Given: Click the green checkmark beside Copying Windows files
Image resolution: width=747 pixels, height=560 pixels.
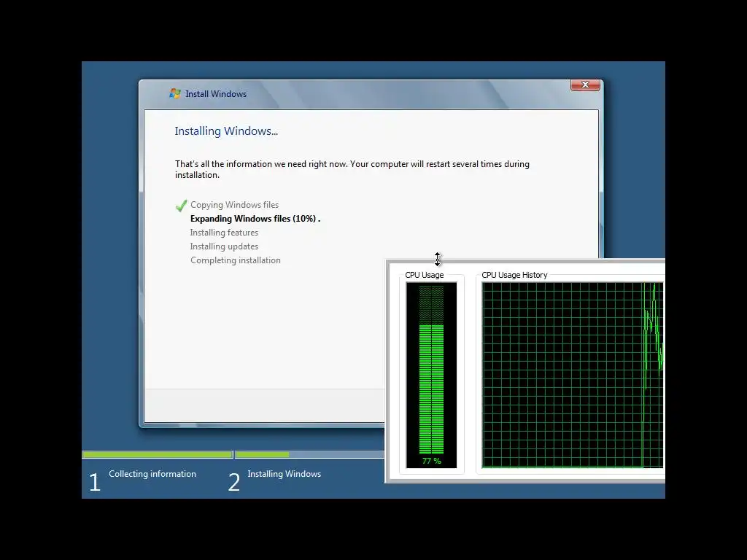Looking at the screenshot, I should click(x=181, y=206).
